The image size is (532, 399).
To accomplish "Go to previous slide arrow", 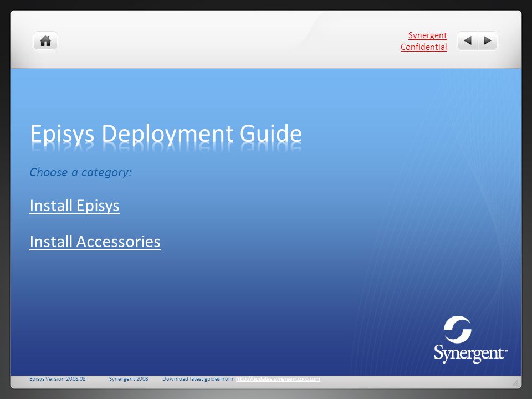I will pyautogui.click(x=468, y=40).
